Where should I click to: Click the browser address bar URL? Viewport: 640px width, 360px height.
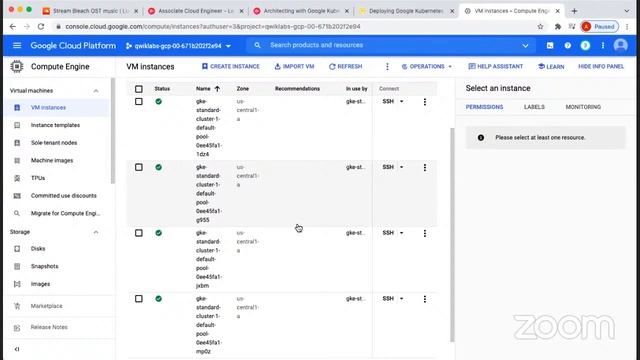coord(213,27)
